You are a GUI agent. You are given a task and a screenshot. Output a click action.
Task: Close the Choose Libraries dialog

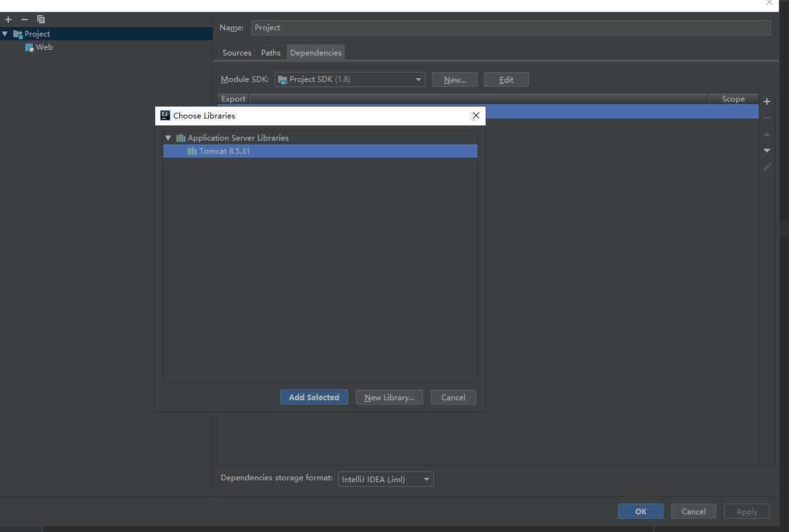(x=476, y=115)
